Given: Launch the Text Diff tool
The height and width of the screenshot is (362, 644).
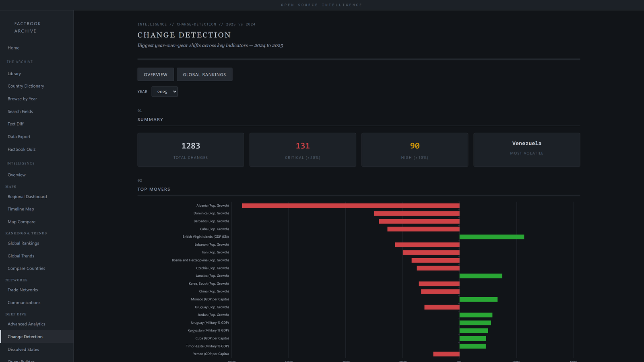Looking at the screenshot, I should coord(15,124).
